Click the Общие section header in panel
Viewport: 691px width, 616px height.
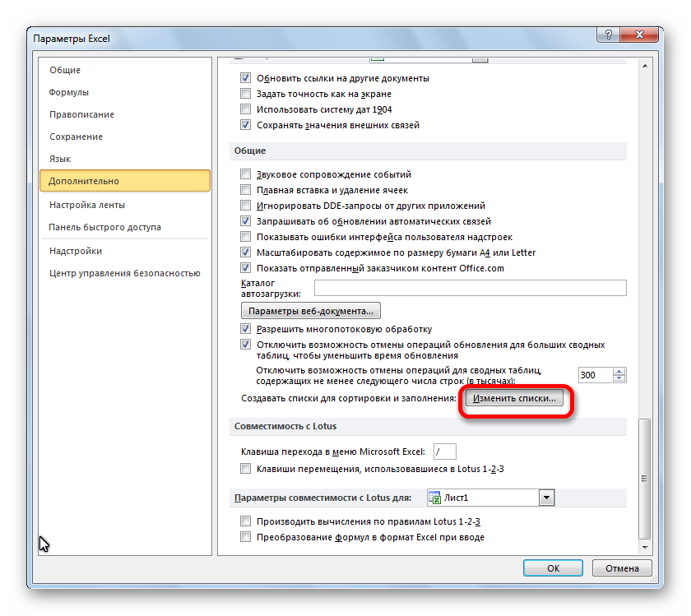click(x=250, y=151)
